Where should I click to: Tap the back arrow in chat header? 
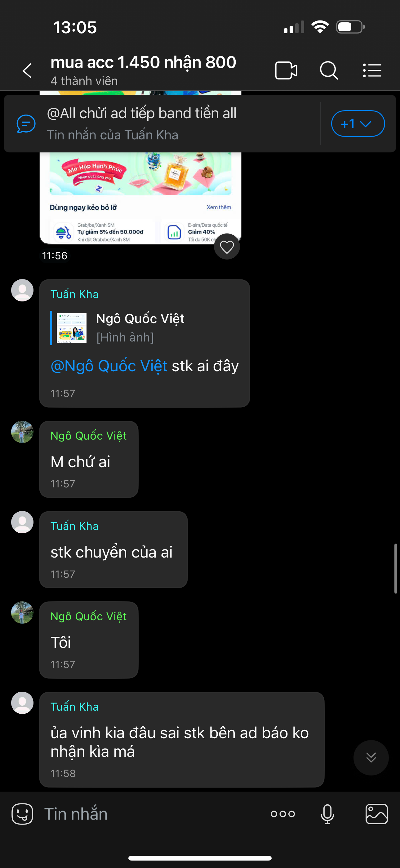tap(27, 70)
